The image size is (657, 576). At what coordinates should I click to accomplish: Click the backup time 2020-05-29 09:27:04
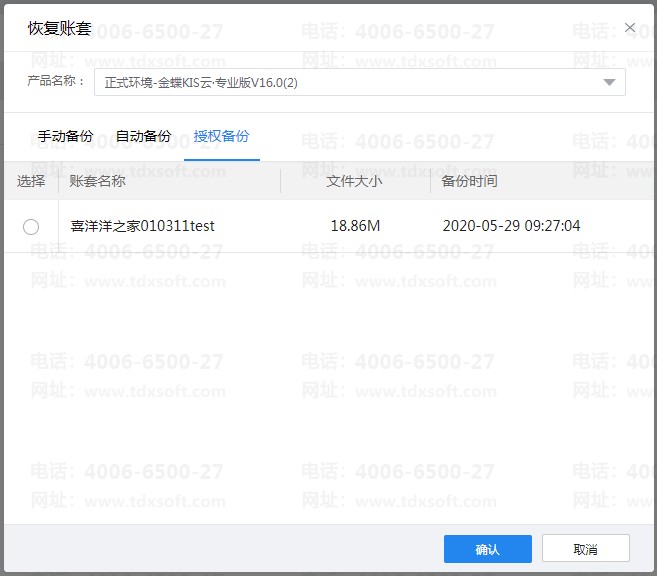[511, 226]
